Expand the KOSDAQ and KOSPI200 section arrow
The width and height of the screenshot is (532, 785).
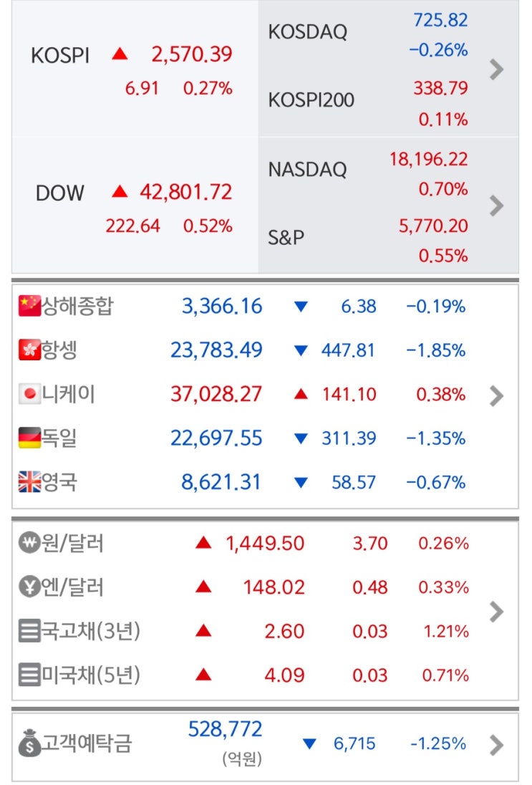click(496, 69)
